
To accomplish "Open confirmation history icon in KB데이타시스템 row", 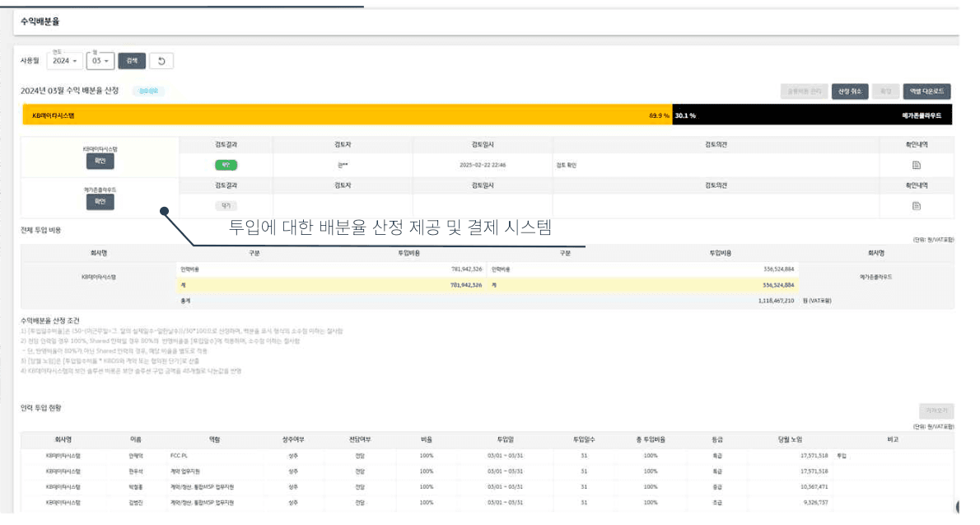I will tap(916, 165).
